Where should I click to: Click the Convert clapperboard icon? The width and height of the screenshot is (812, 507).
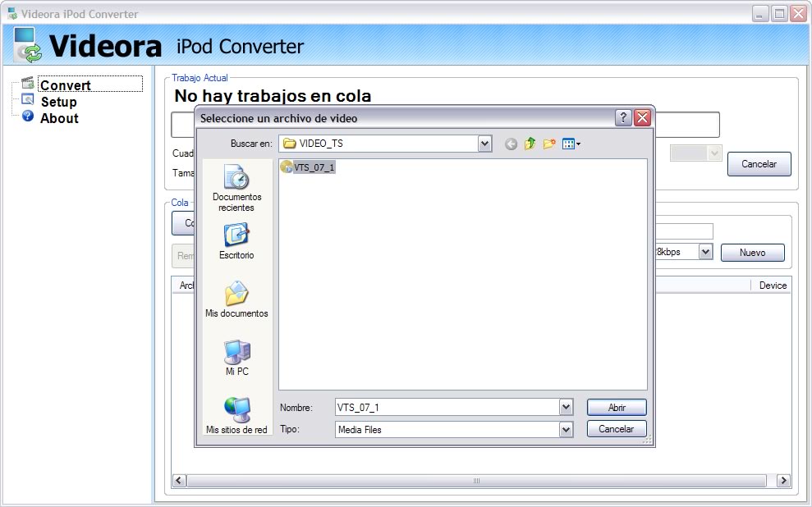coord(27,83)
